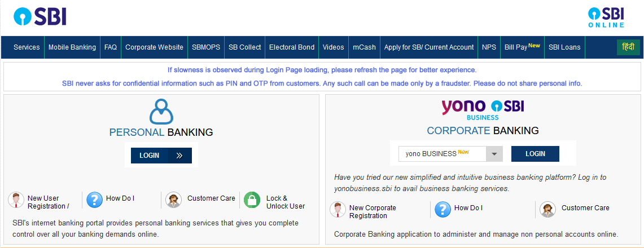This screenshot has height=248, width=644.
Task: Click the Personal Banking LOGIN button
Action: (x=161, y=156)
